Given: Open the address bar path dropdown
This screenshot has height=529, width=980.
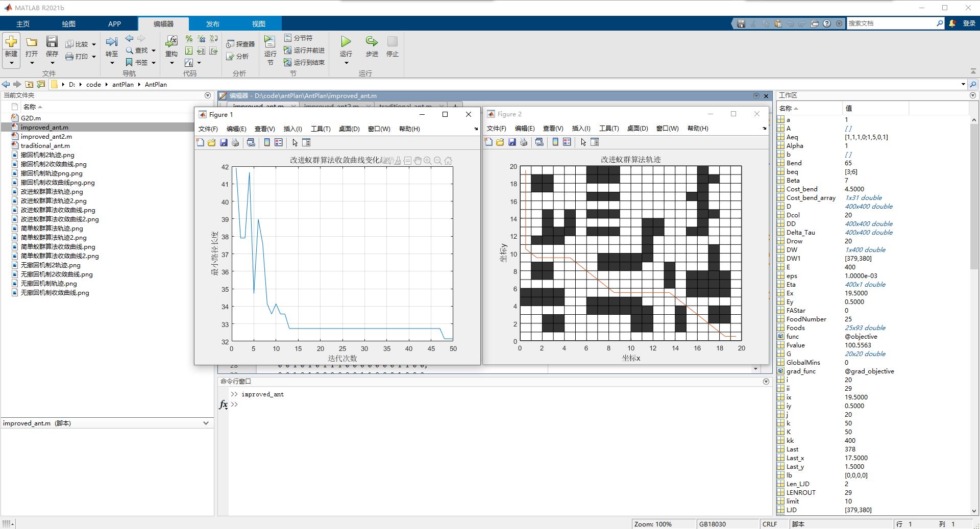Looking at the screenshot, I should (x=963, y=84).
